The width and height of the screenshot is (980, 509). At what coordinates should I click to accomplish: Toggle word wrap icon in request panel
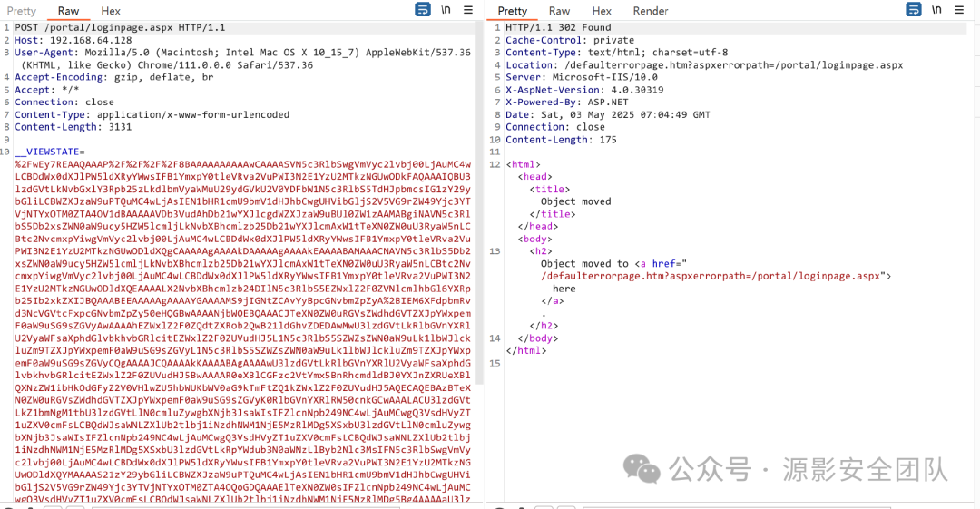point(423,9)
